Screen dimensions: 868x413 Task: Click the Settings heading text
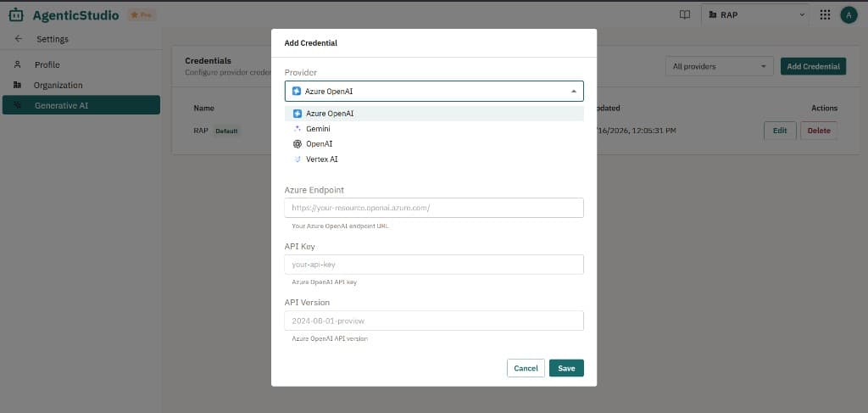tap(53, 39)
